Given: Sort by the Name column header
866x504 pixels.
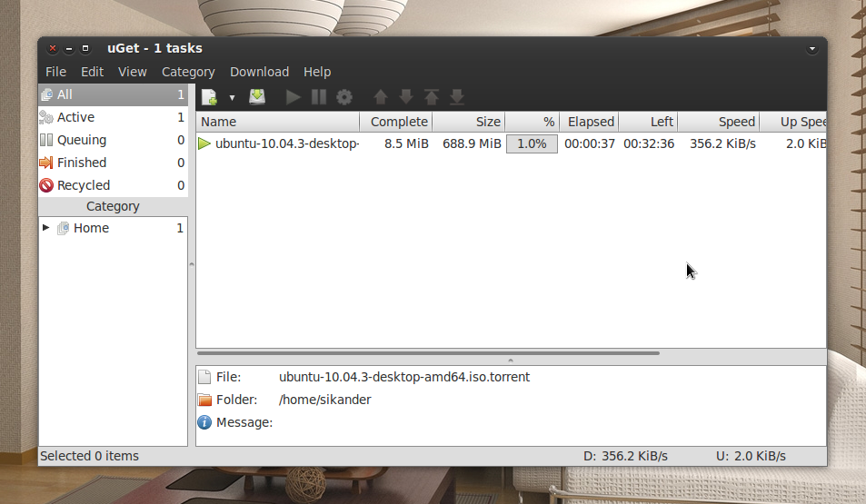Looking at the screenshot, I should click(x=278, y=122).
